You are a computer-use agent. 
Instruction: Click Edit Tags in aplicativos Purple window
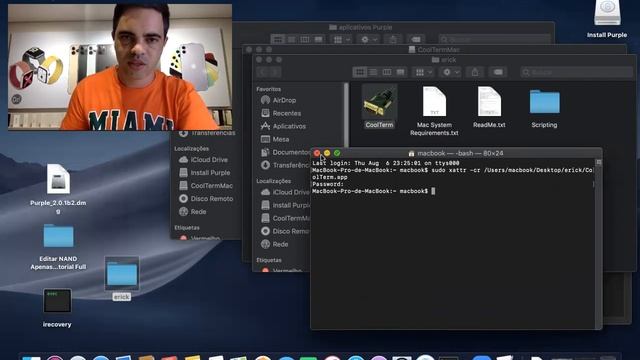point(416,40)
